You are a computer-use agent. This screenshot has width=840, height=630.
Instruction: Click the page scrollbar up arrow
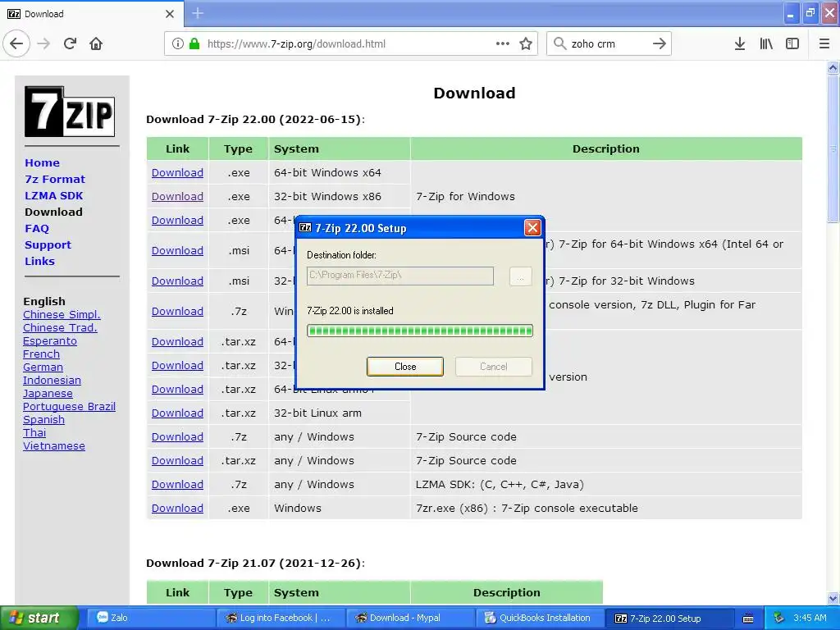click(833, 67)
